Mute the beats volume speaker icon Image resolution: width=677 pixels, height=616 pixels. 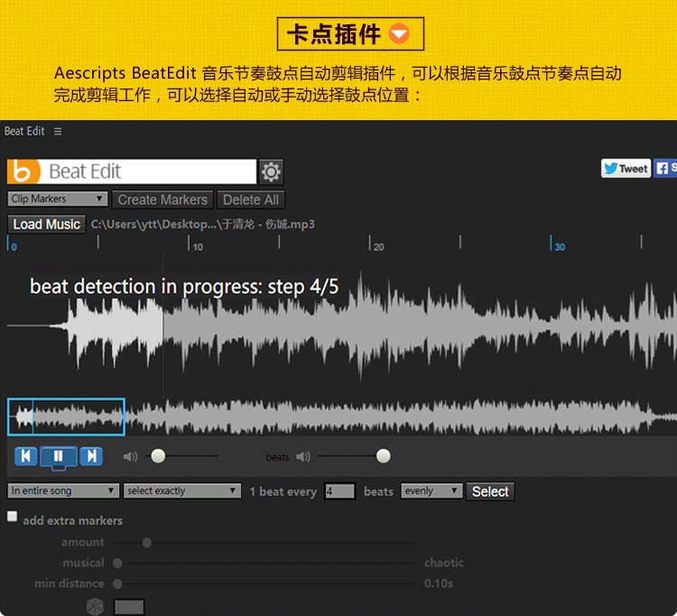pos(302,457)
